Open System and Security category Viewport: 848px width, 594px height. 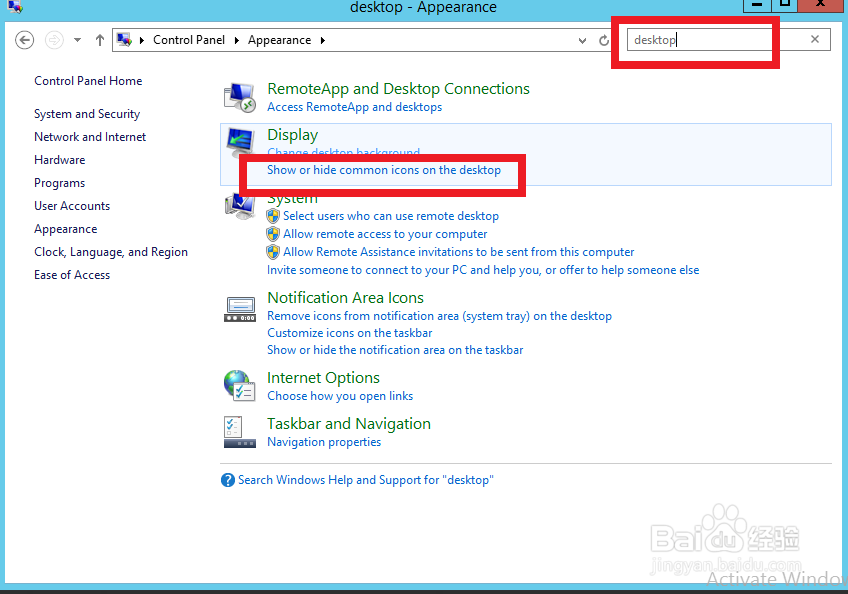87,114
